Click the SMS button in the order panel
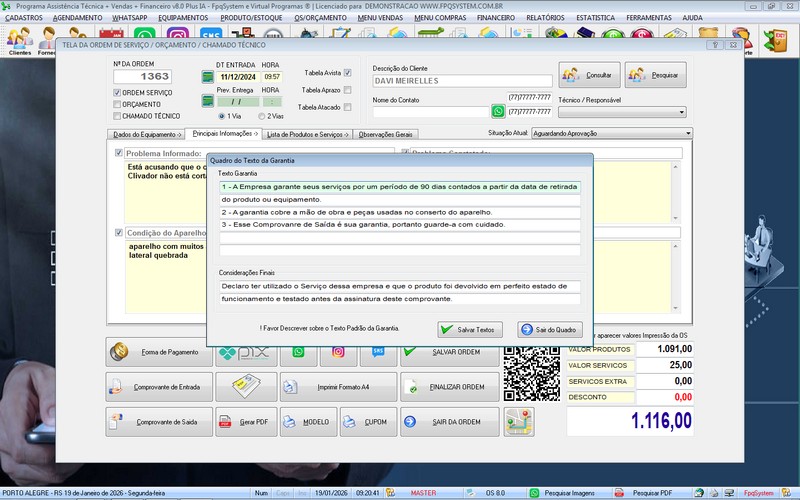Image resolution: width=800 pixels, height=500 pixels. 378,353
